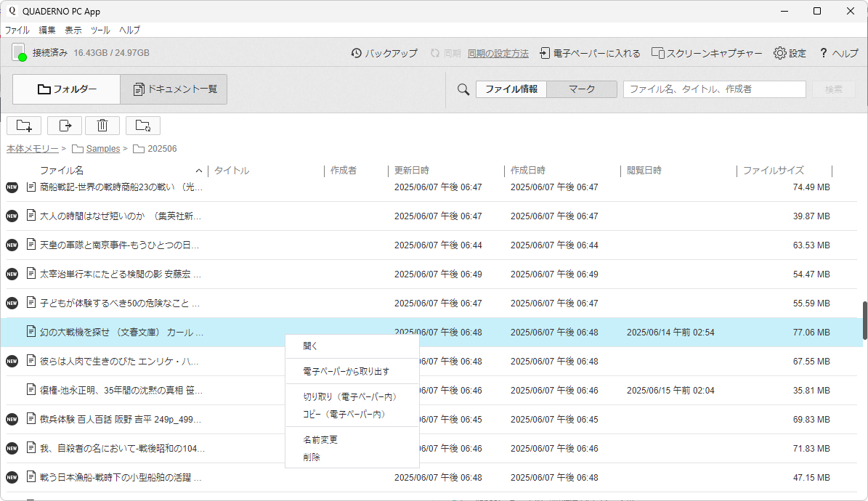Click document icon of 復権-池永正明 row

(x=31, y=390)
